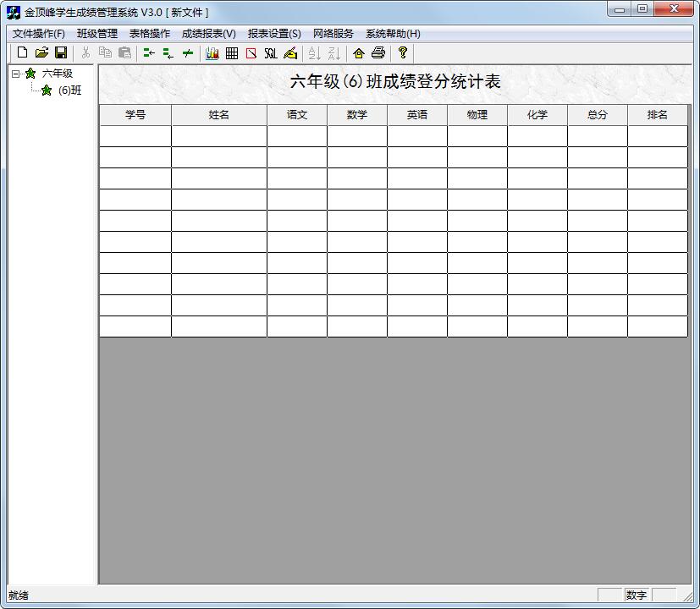Minimize the application window

620,9
